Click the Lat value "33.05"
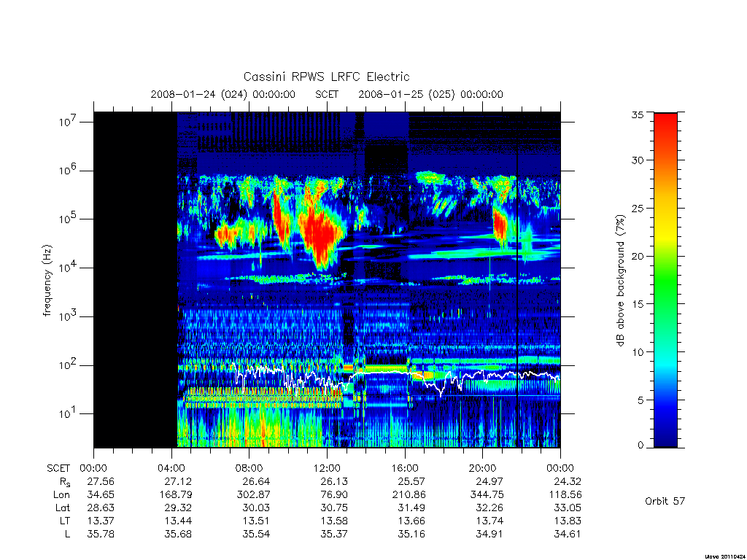747x560 pixels. [x=568, y=507]
